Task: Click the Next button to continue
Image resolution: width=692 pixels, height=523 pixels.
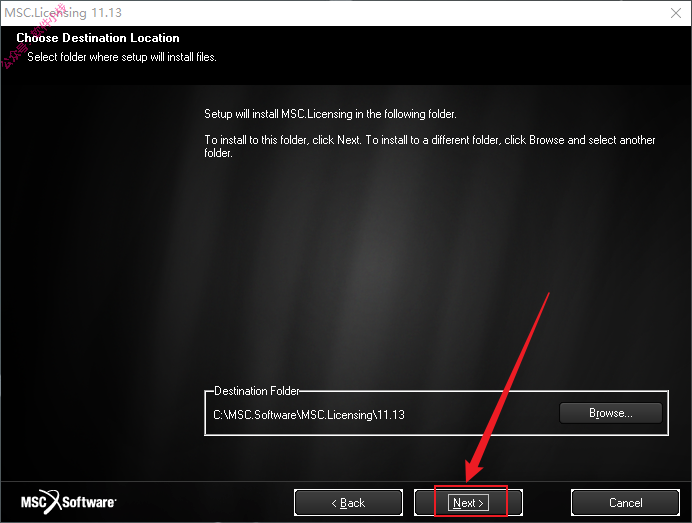Action: pyautogui.click(x=468, y=502)
